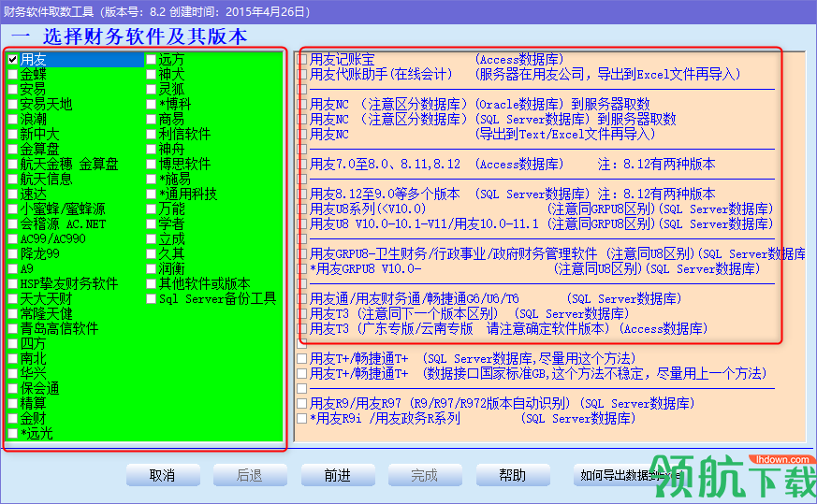Check 会稽源 AC.NET option
The image size is (817, 504).
click(x=13, y=223)
